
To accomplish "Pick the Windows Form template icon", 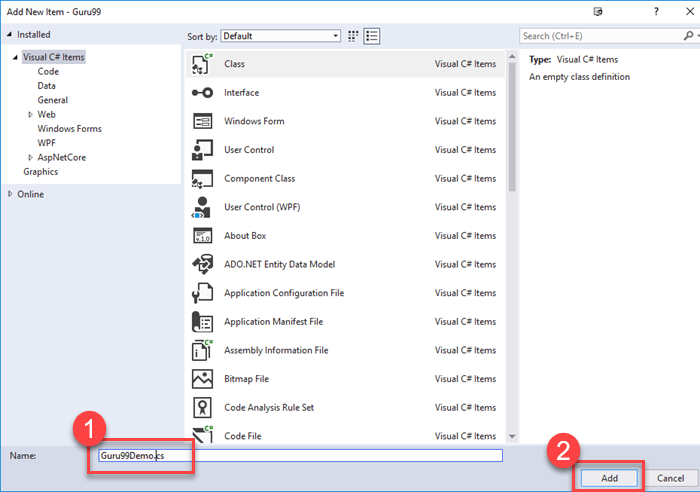I will tap(202, 121).
